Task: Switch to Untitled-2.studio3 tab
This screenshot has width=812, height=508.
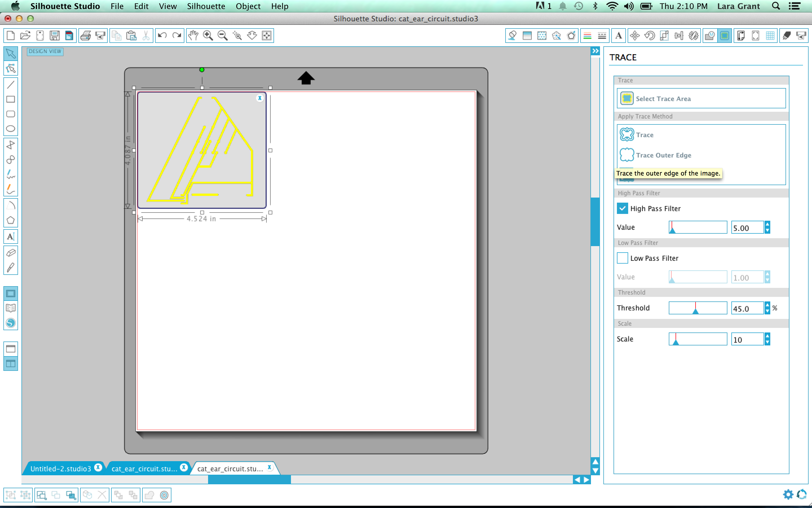Action: pos(61,468)
